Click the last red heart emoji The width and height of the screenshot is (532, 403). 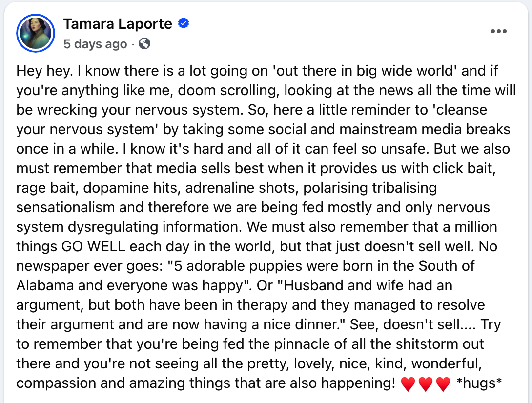[x=443, y=384]
